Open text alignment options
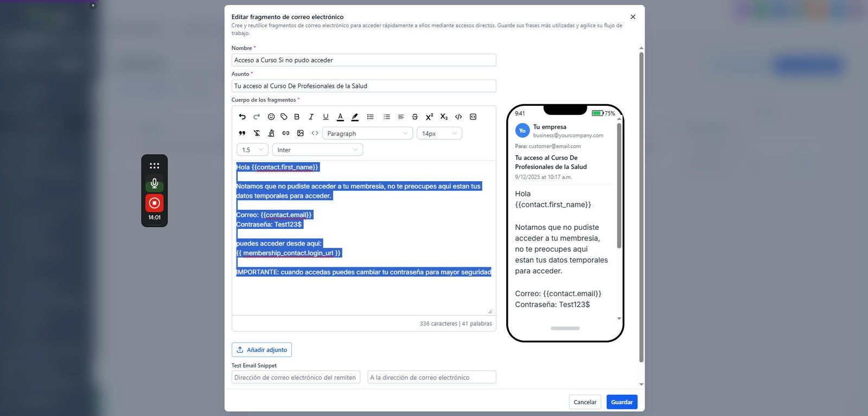The height and width of the screenshot is (416, 868). [x=401, y=117]
